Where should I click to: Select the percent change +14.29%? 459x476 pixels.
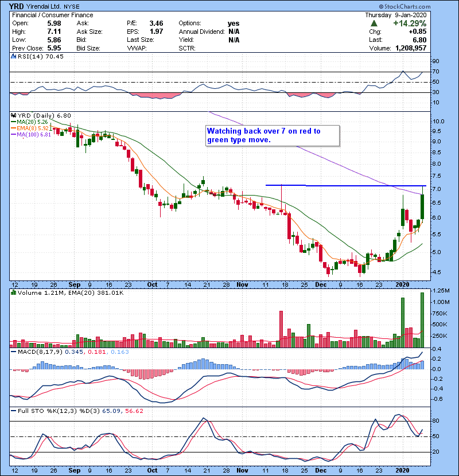click(410, 24)
